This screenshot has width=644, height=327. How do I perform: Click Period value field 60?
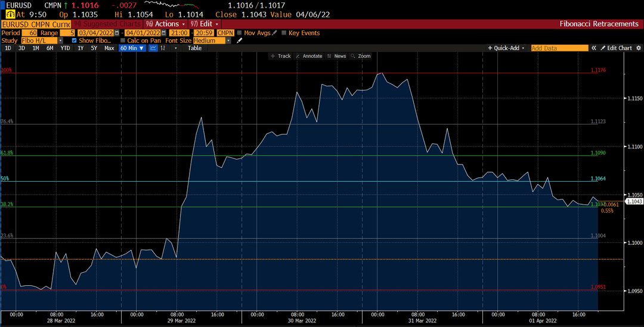tap(30, 33)
